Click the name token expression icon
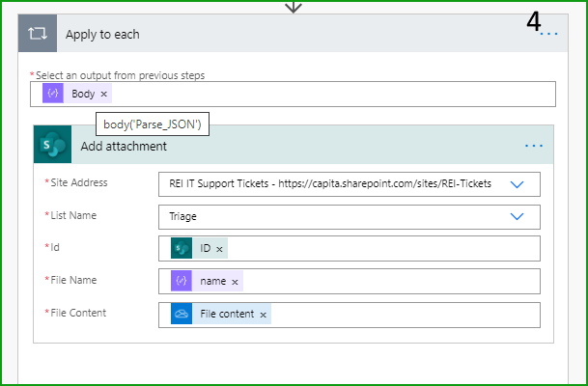Screen dimensions: 588x386 coord(182,281)
